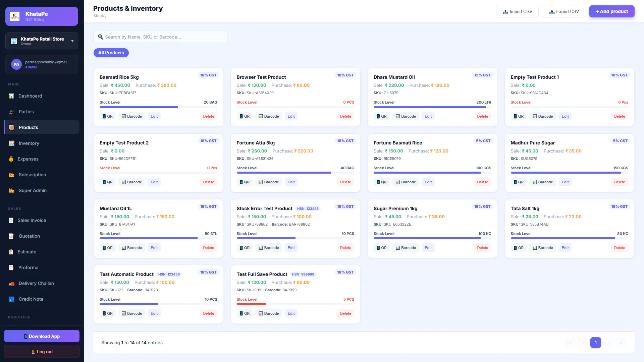The height and width of the screenshot is (362, 644).
Task: Open the Dashboard sidebar item
Action: tap(42, 96)
